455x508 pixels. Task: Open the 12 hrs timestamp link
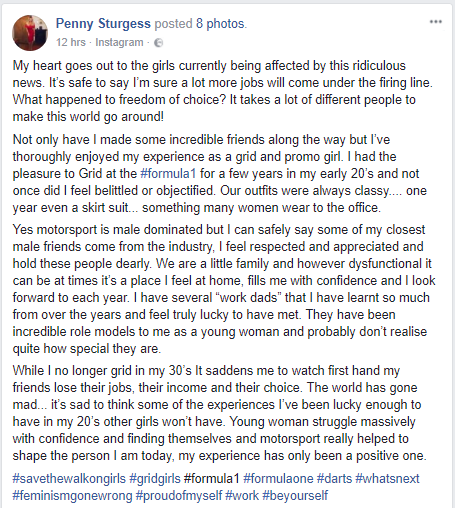(x=71, y=42)
